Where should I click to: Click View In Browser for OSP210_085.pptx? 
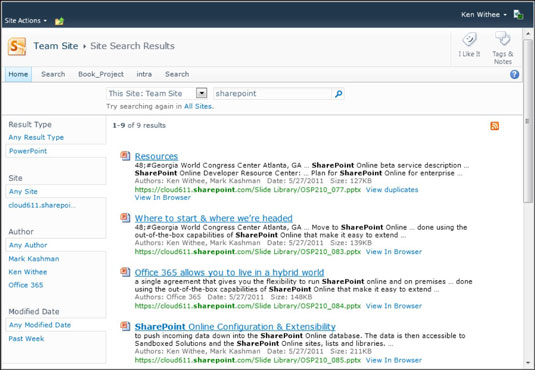click(394, 360)
